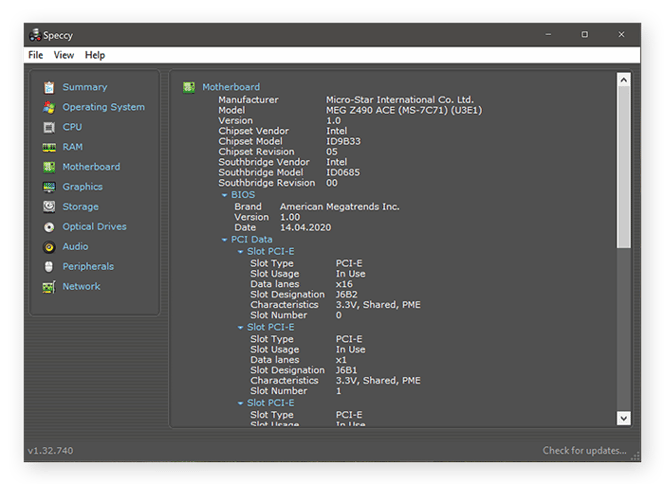
Task: Go to the RAM section
Action: coord(73,147)
